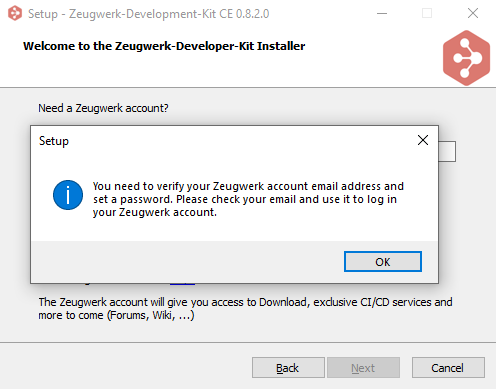
Task: Click the input field behind the dialog
Action: (x=447, y=151)
